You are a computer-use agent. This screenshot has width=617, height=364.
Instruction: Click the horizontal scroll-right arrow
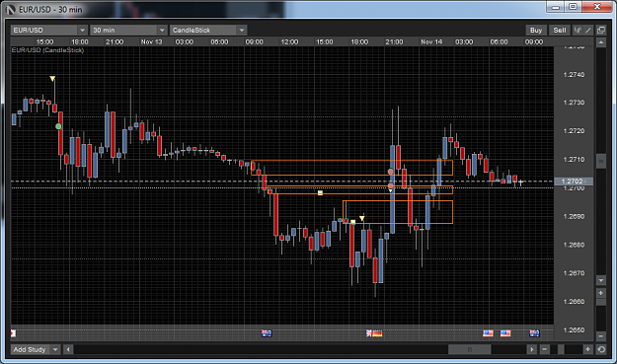coord(532,349)
